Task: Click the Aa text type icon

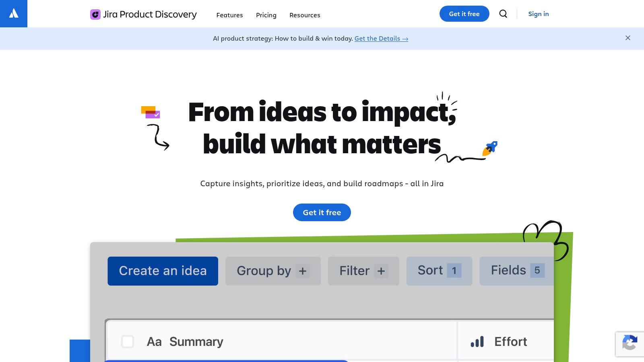Action: click(154, 342)
